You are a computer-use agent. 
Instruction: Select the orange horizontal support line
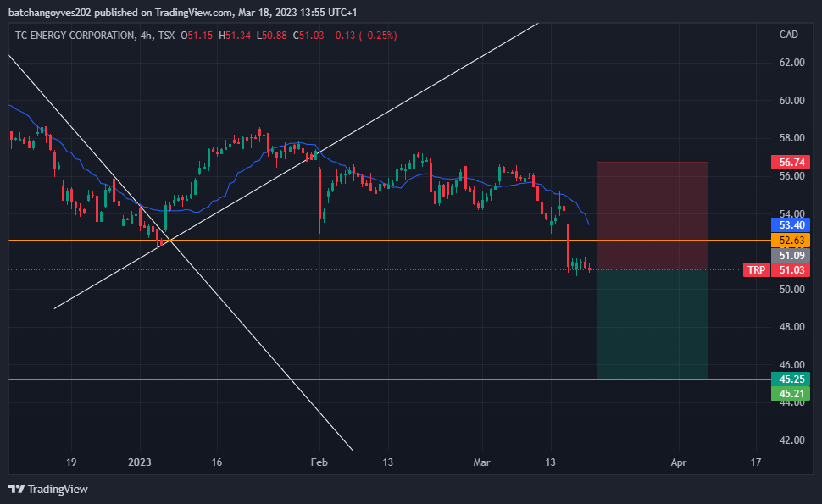[389, 241]
